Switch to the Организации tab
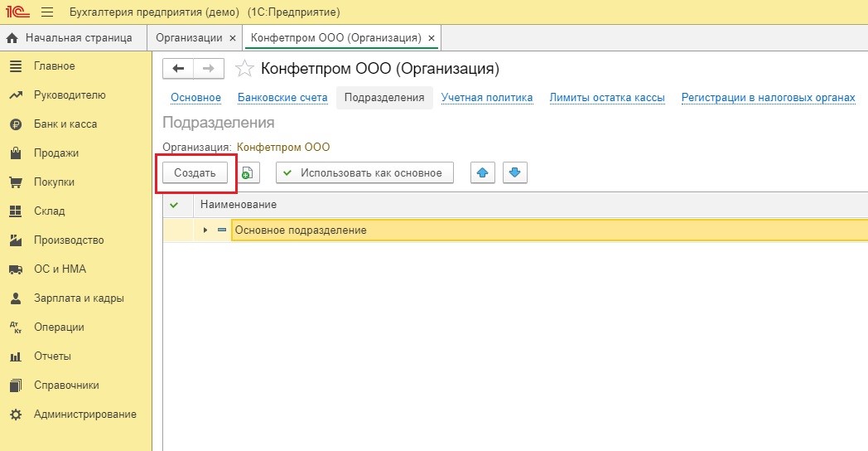 coord(189,38)
